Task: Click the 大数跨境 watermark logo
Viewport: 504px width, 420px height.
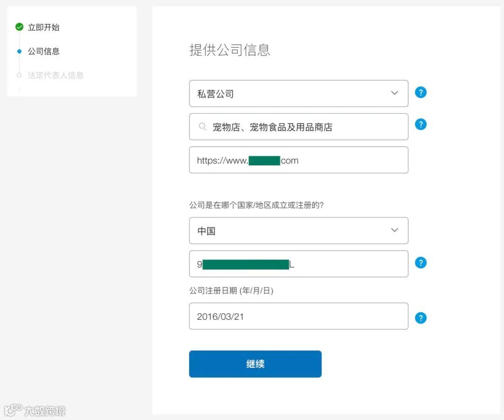Action: [35, 410]
